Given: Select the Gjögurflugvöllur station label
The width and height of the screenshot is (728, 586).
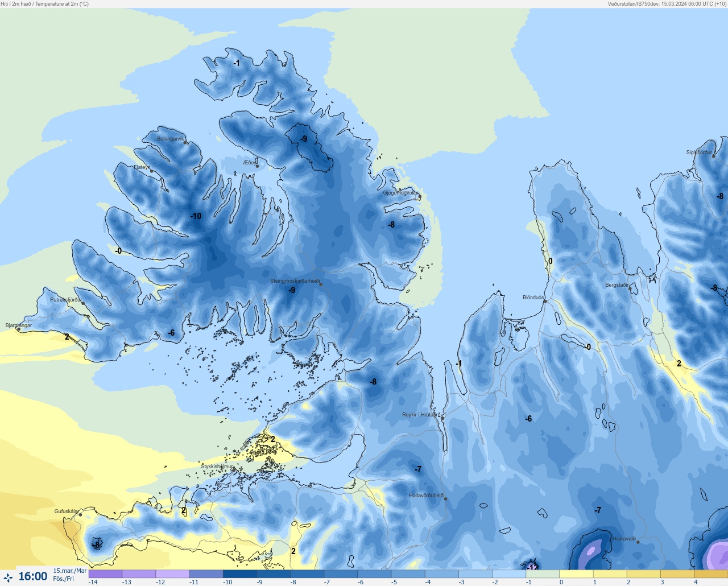Looking at the screenshot, I should tap(401, 193).
